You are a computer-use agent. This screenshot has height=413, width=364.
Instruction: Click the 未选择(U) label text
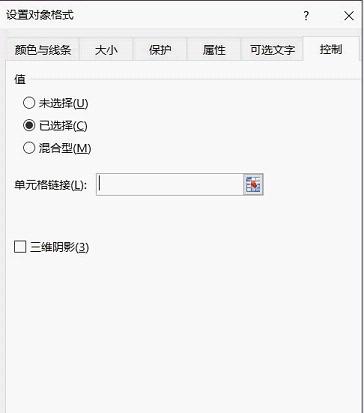point(64,103)
